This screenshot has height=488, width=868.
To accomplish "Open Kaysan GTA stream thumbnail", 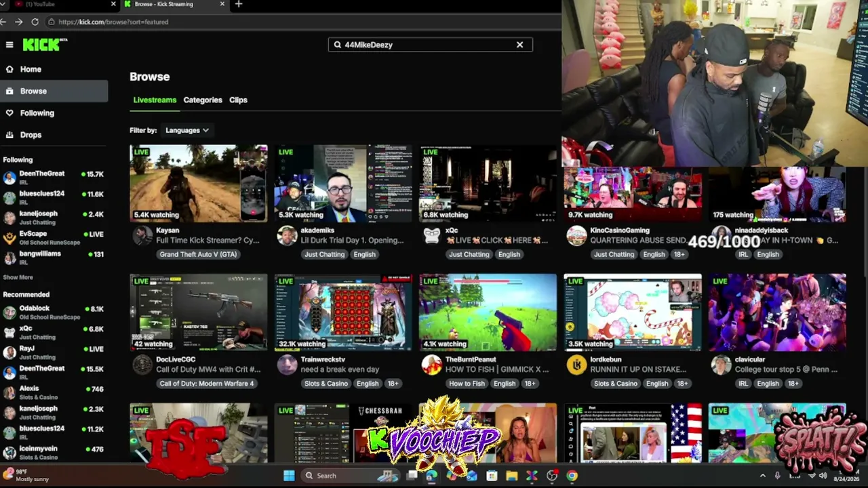I will pos(199,183).
